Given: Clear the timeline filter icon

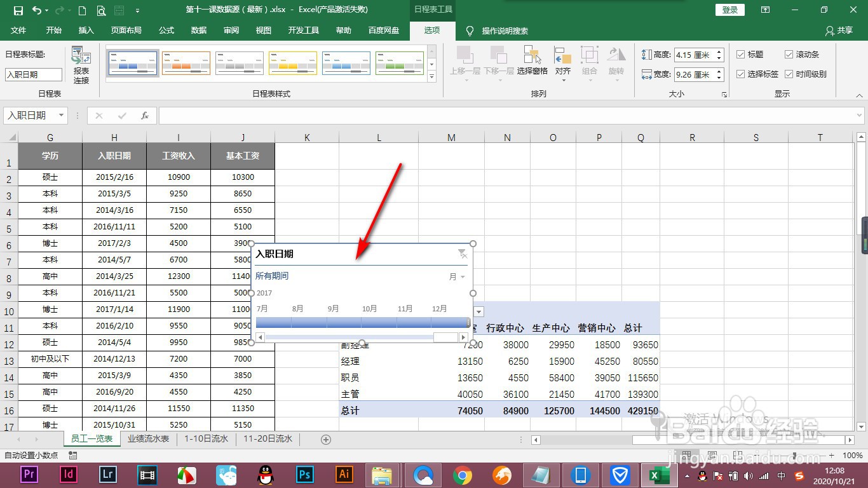Looking at the screenshot, I should [463, 254].
